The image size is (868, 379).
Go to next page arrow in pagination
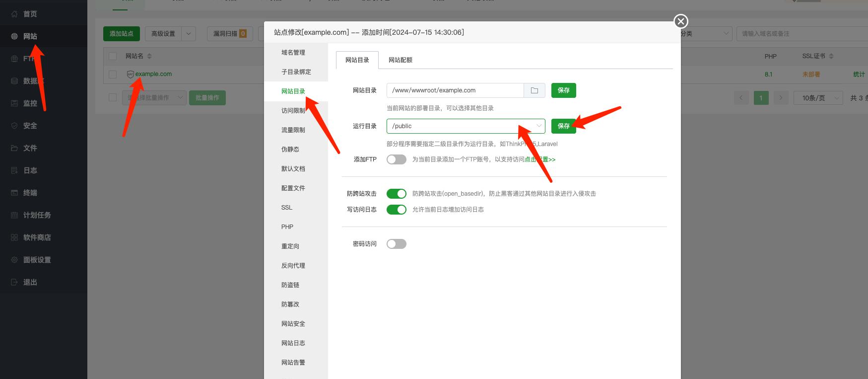coord(781,98)
